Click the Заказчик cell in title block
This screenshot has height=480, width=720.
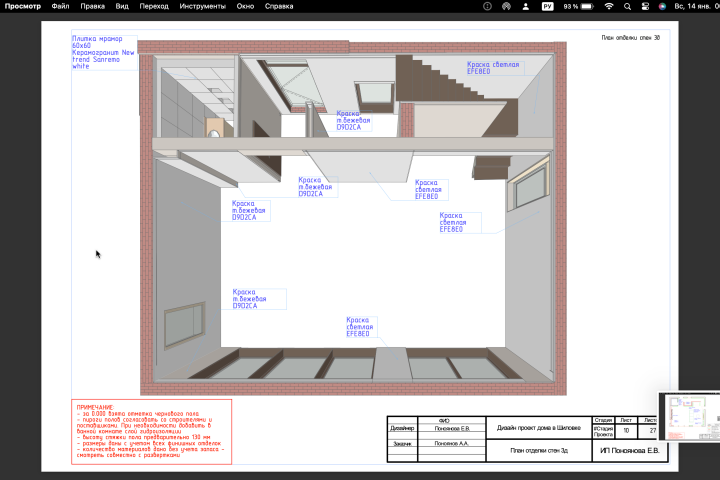point(402,444)
